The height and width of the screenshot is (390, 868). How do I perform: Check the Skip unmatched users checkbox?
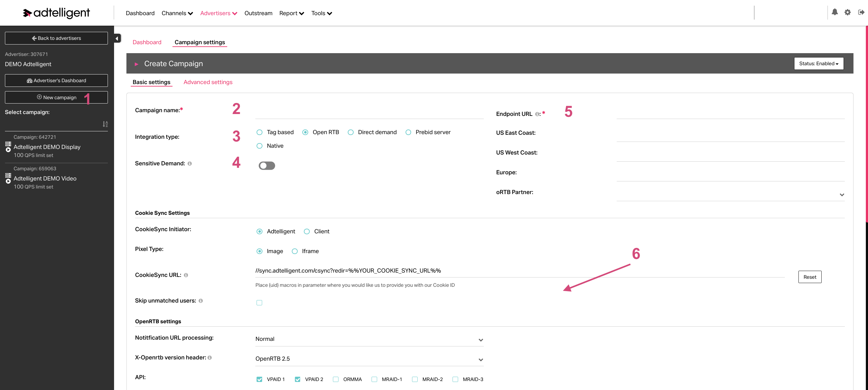[259, 303]
